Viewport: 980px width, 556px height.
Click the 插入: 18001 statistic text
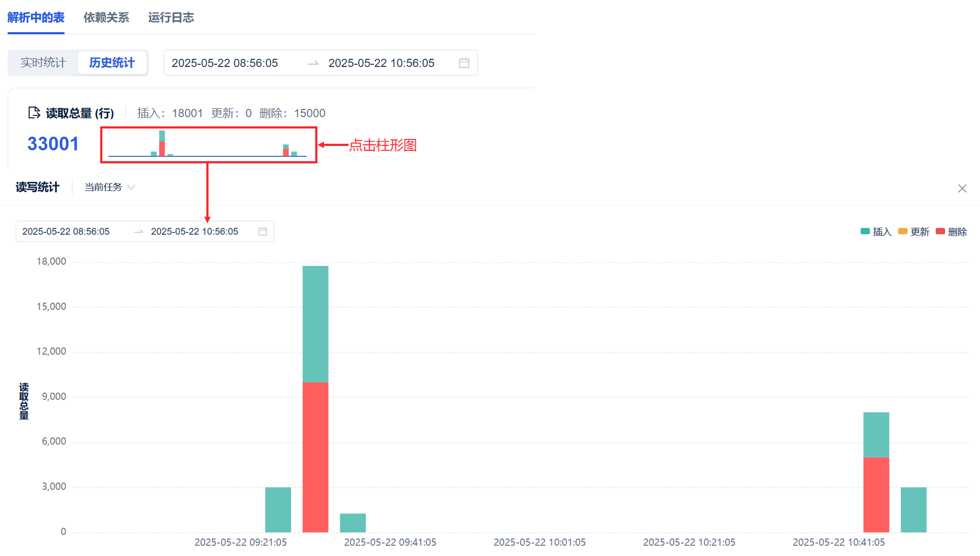click(x=170, y=113)
